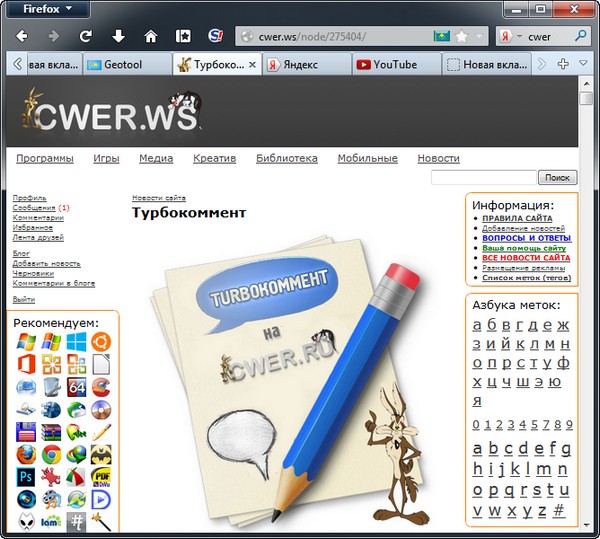Open the Photoshop icon in recommendations
This screenshot has height=539, width=600.
tap(26, 477)
